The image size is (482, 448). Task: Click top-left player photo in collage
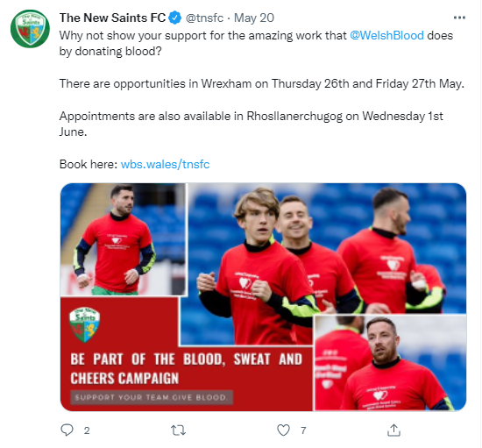click(x=123, y=239)
